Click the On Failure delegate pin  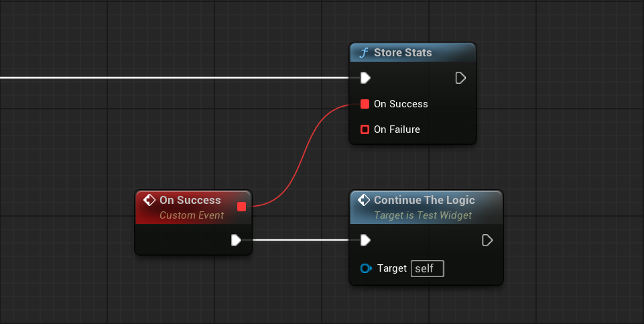click(x=365, y=129)
